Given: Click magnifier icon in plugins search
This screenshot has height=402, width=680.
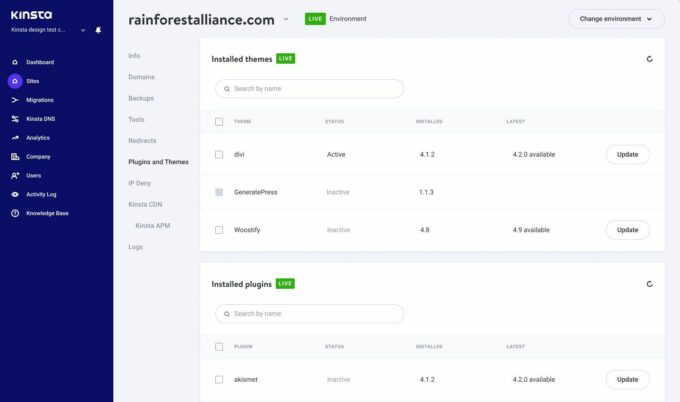Looking at the screenshot, I should (x=227, y=314).
